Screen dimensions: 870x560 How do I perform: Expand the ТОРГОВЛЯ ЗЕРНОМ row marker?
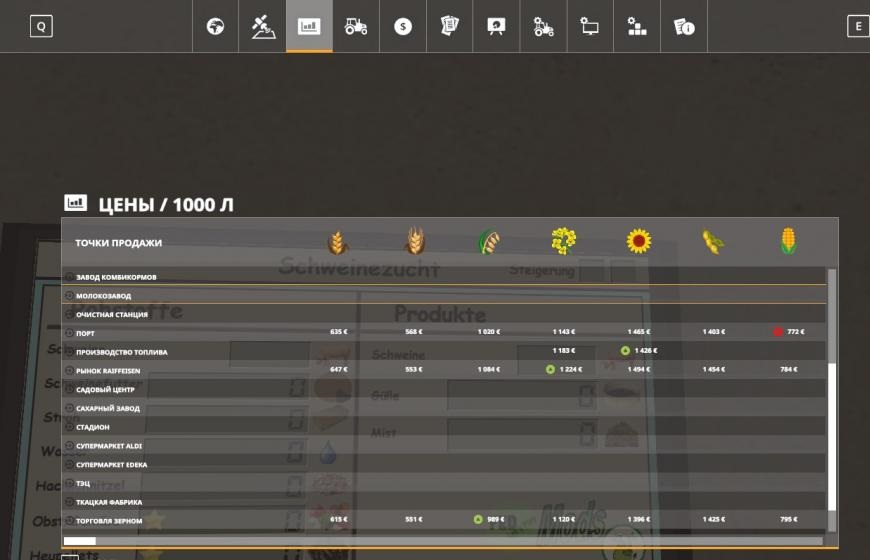click(69, 521)
